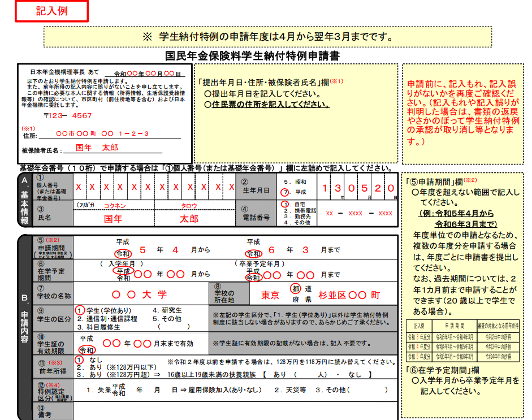532x420 pixels.
Task: Click the circled 令和 in 申請期間 start
Action: click(123, 254)
